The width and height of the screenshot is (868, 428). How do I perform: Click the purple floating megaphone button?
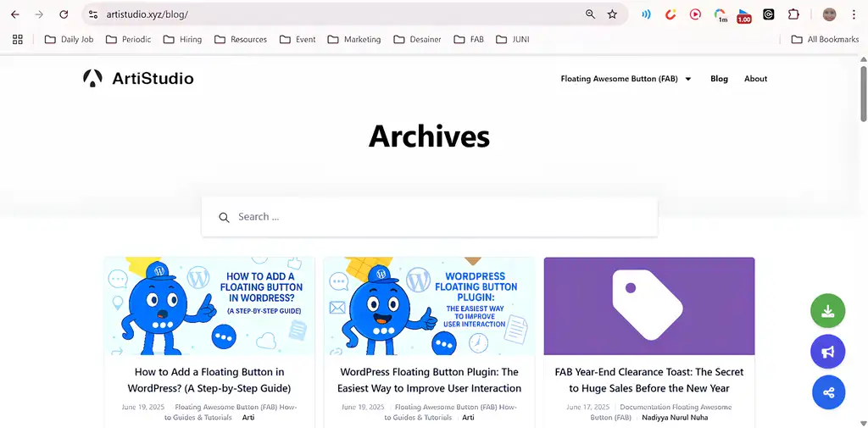827,352
